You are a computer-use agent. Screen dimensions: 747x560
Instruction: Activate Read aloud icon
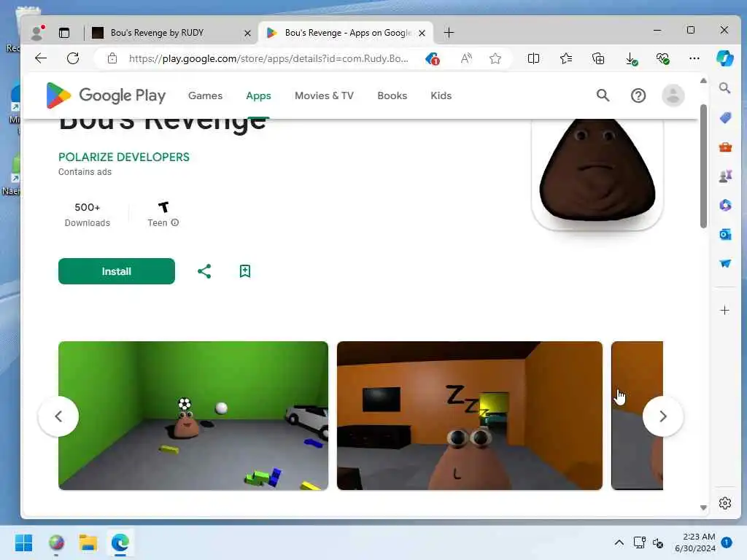(466, 58)
